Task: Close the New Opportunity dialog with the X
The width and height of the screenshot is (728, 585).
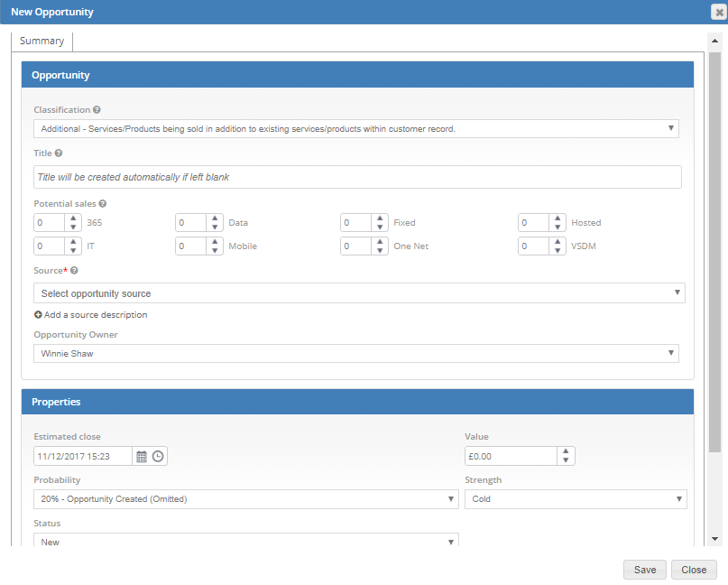Action: [x=719, y=12]
